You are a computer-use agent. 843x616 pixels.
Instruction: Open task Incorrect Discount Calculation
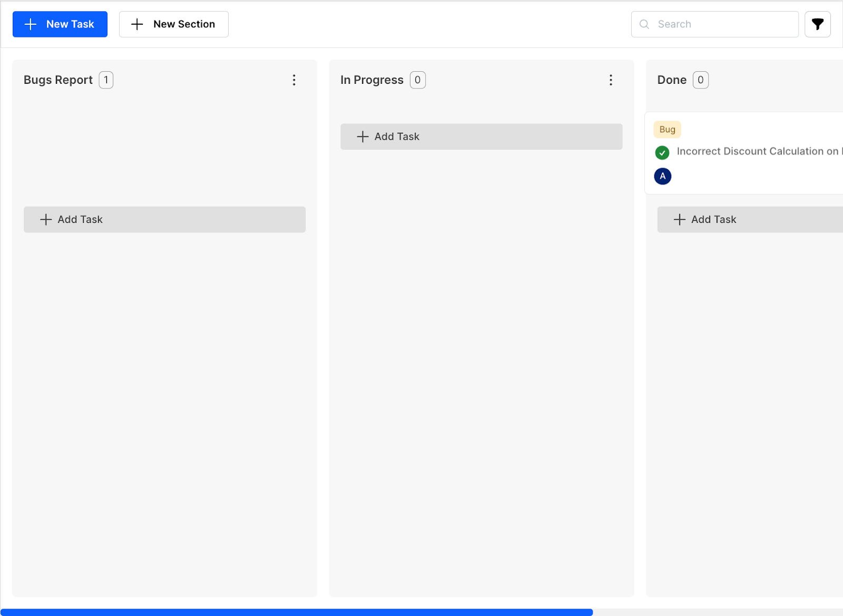(759, 152)
